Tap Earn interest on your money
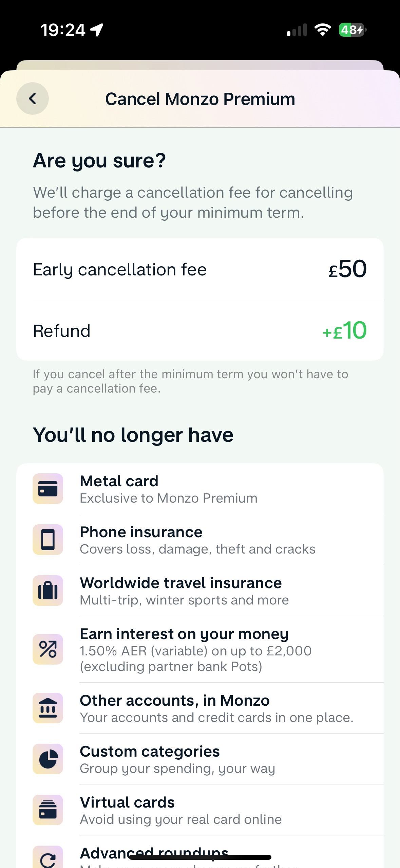This screenshot has width=400, height=868. 184,634
